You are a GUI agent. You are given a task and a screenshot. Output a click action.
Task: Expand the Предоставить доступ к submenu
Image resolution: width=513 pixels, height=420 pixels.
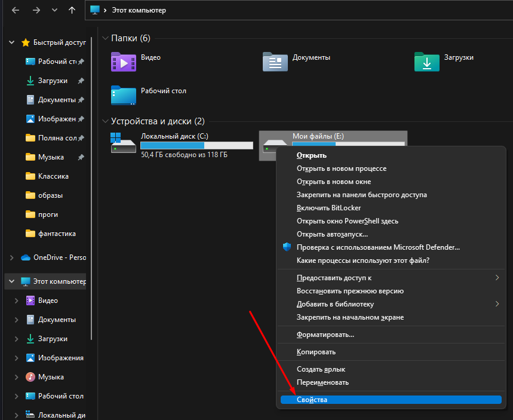tap(334, 277)
